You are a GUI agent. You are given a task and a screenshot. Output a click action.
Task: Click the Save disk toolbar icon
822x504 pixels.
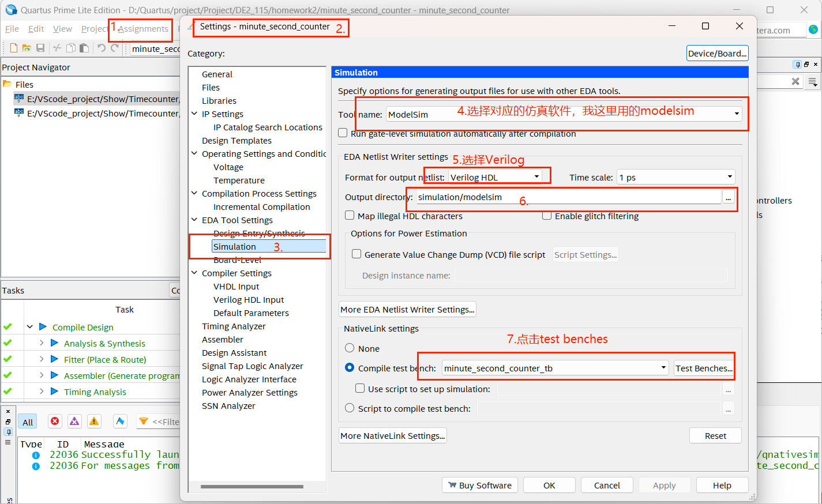40,48
